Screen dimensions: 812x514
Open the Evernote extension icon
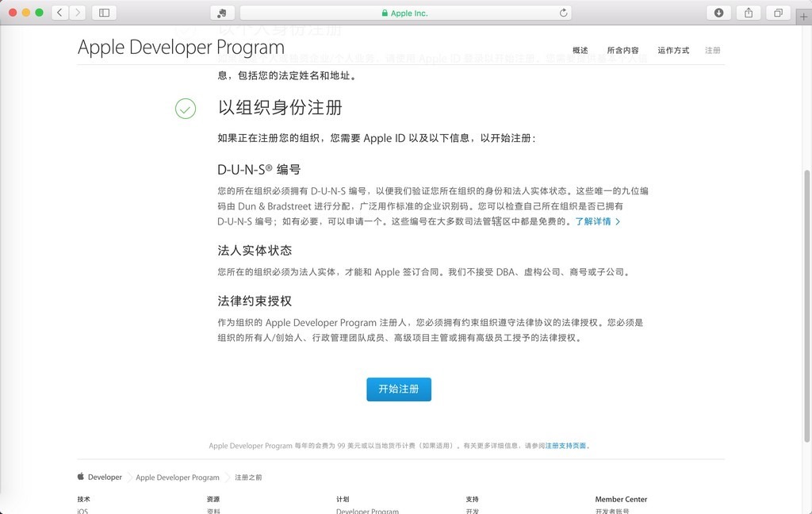click(x=222, y=13)
